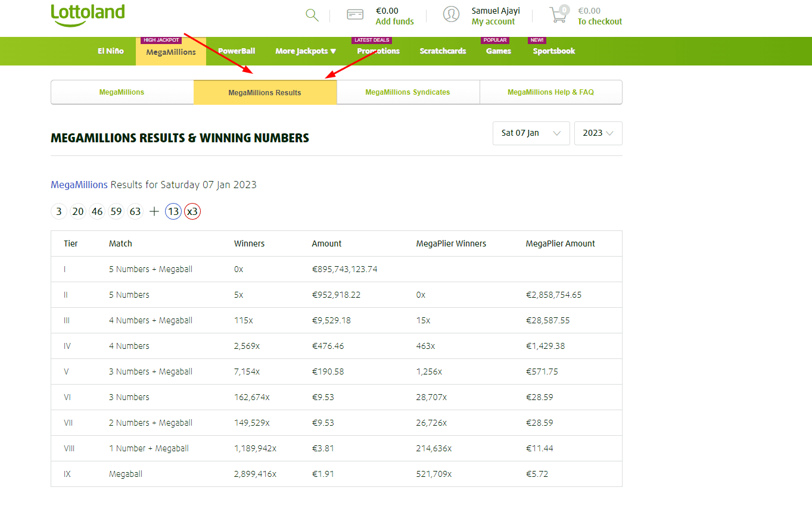This screenshot has width=812, height=512.
Task: Click winning number ball 46
Action: (x=97, y=211)
